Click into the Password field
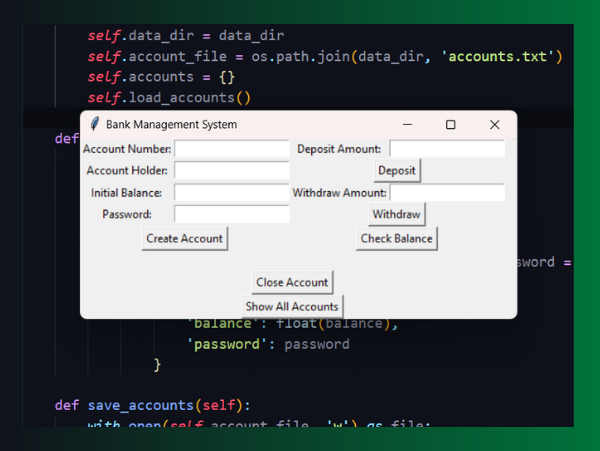This screenshot has height=451, width=600. click(231, 214)
